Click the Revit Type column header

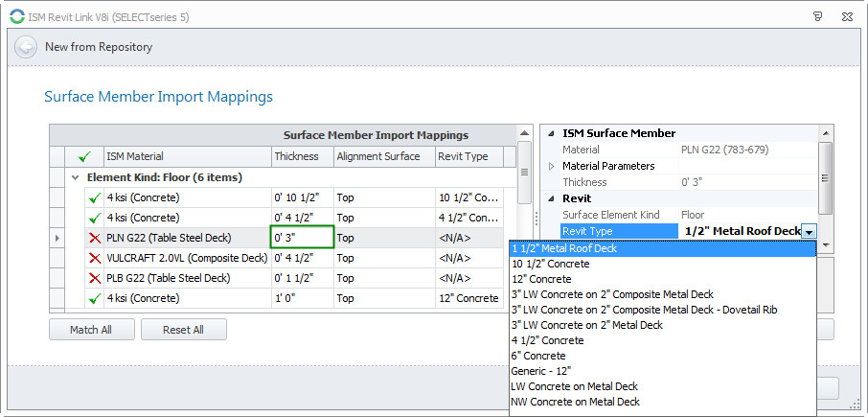[469, 156]
